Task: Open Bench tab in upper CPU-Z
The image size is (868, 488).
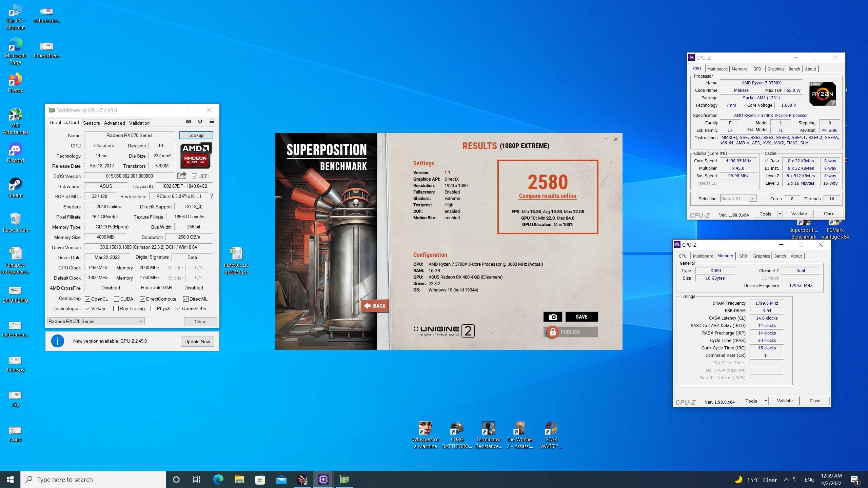Action: coord(794,69)
